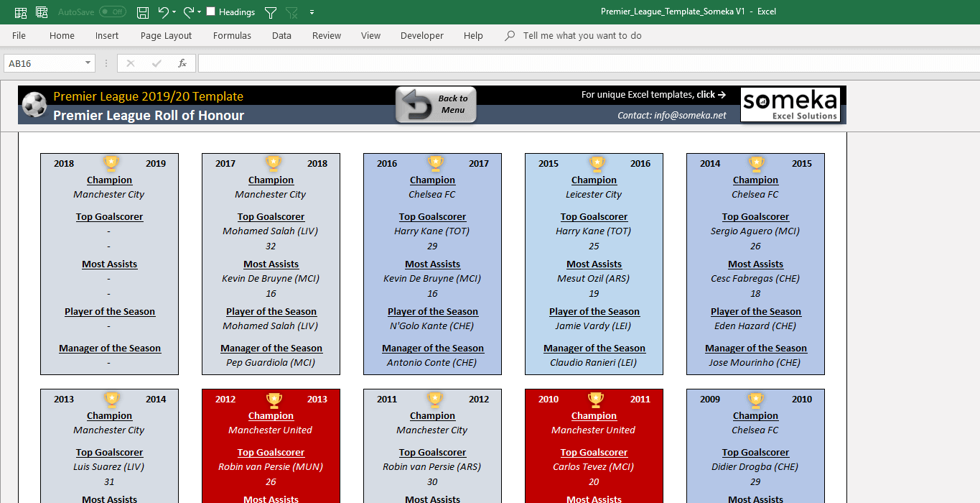
Task: Click the Someka Excel Solutions logo
Action: [x=790, y=105]
